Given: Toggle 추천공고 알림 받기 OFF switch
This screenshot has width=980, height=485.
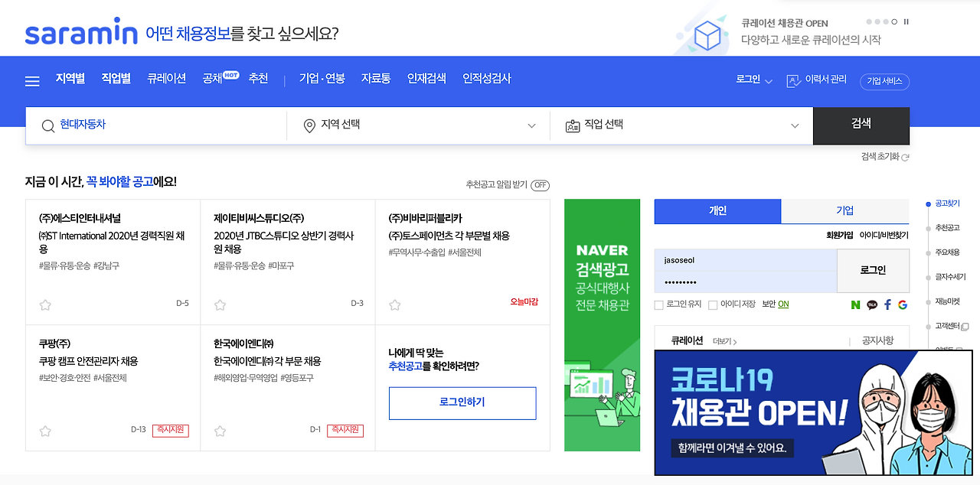Looking at the screenshot, I should click(x=541, y=185).
